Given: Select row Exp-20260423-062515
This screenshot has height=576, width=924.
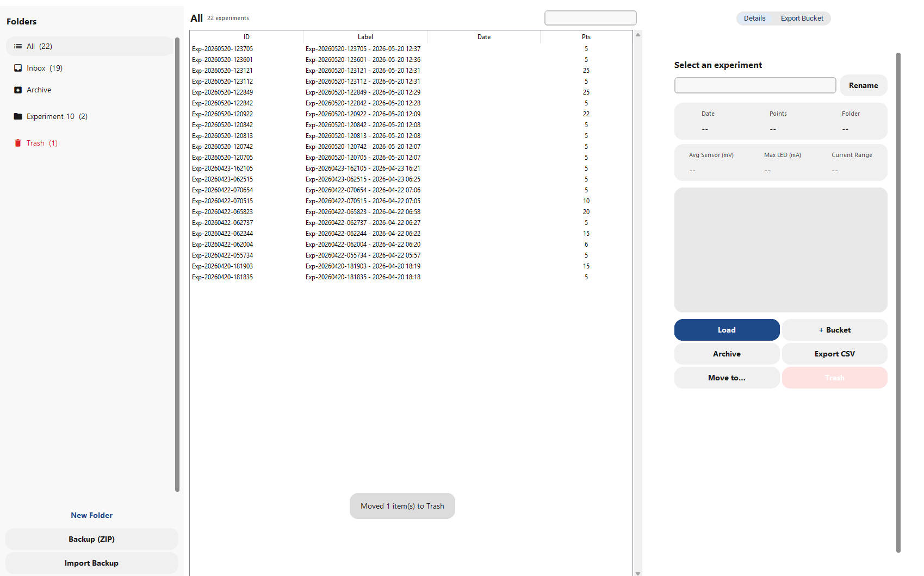Looking at the screenshot, I should (x=411, y=179).
